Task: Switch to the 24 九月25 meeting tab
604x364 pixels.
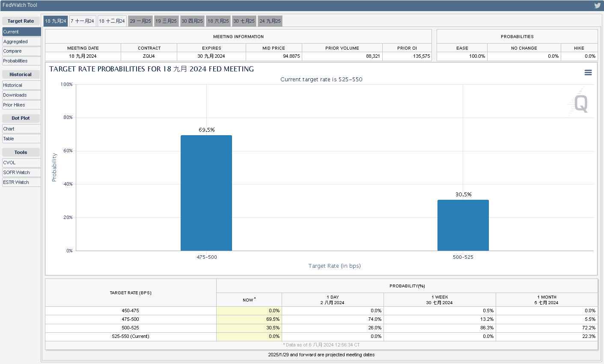Action: click(270, 21)
